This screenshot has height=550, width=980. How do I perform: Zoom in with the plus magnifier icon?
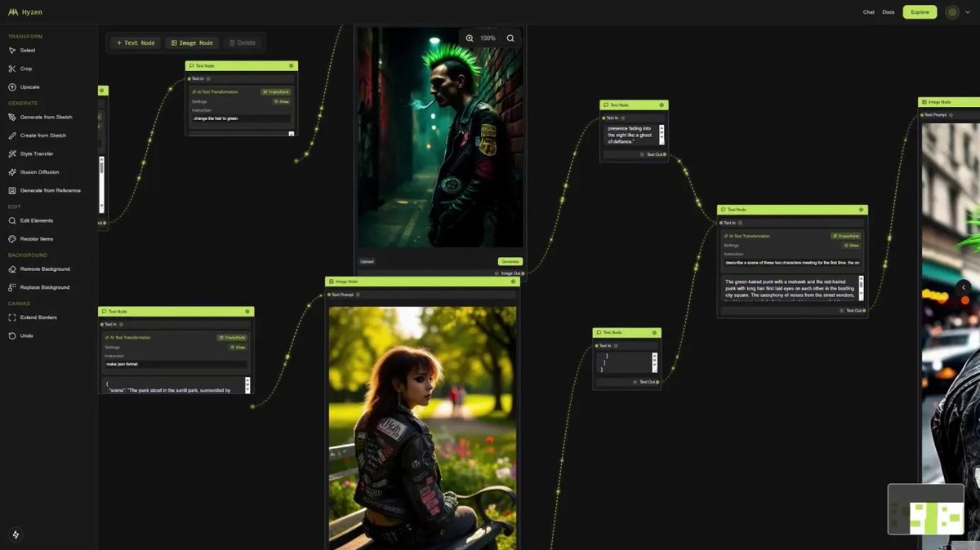tap(470, 38)
